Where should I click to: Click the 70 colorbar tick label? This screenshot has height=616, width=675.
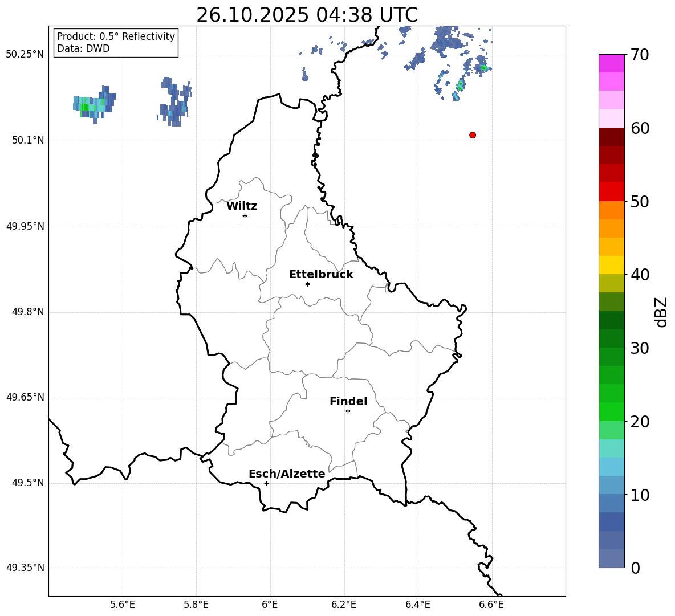click(640, 55)
